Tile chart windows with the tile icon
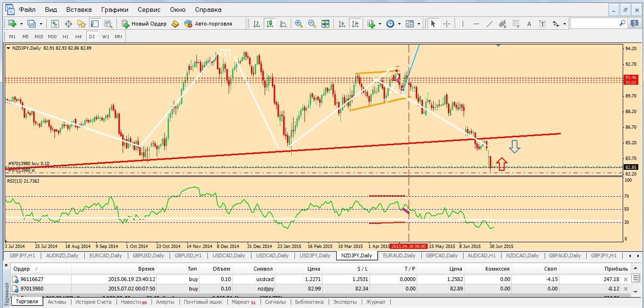The width and height of the screenshot is (644, 308). pos(325,24)
